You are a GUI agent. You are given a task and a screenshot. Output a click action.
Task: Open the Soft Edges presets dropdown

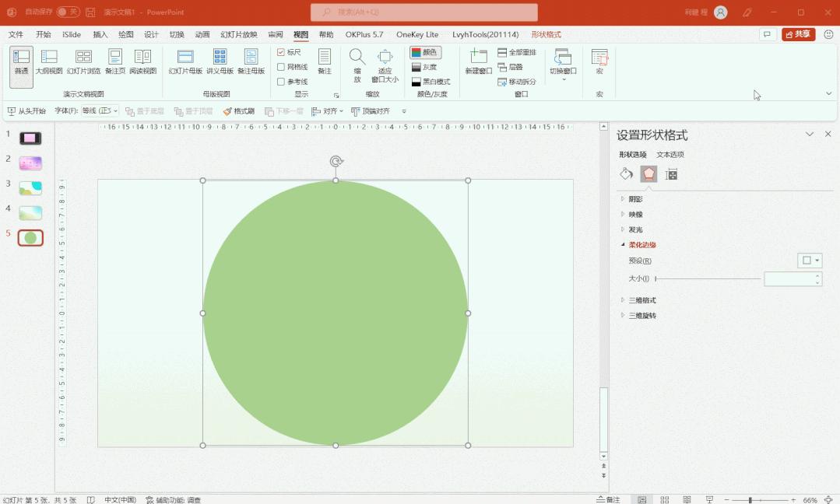pos(810,259)
